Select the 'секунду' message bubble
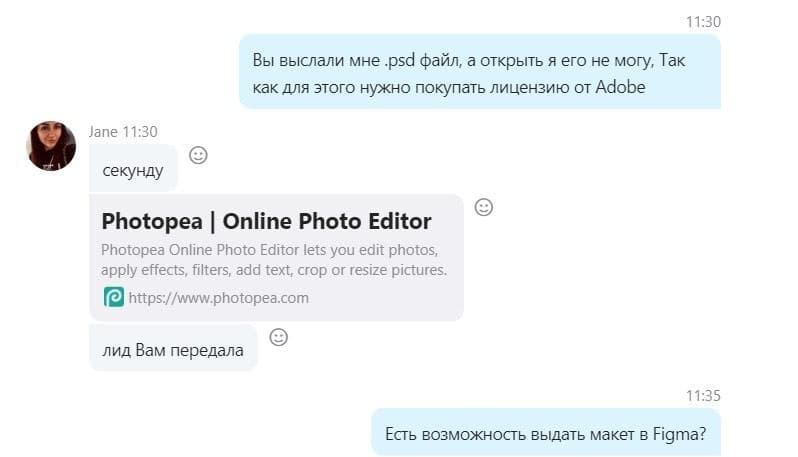 [133, 168]
